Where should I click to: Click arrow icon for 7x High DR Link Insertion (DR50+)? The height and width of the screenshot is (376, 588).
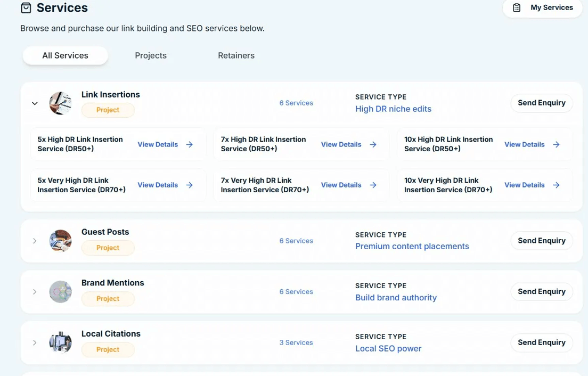click(x=373, y=144)
